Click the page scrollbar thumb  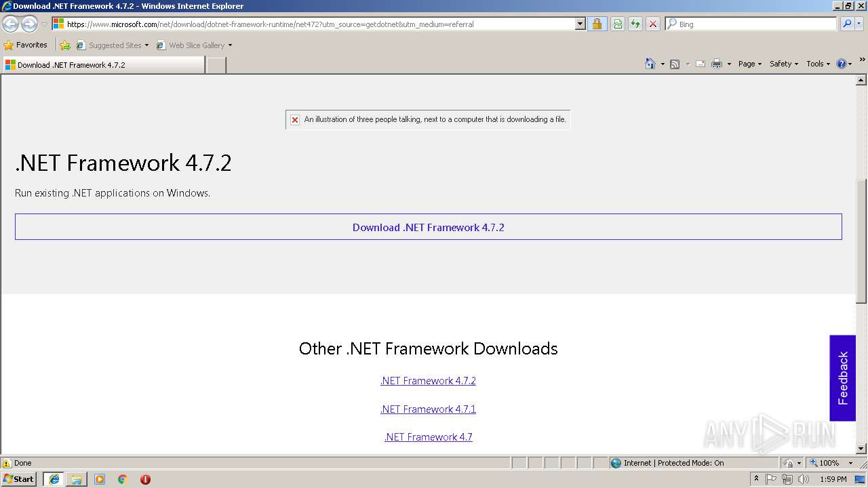click(x=861, y=241)
